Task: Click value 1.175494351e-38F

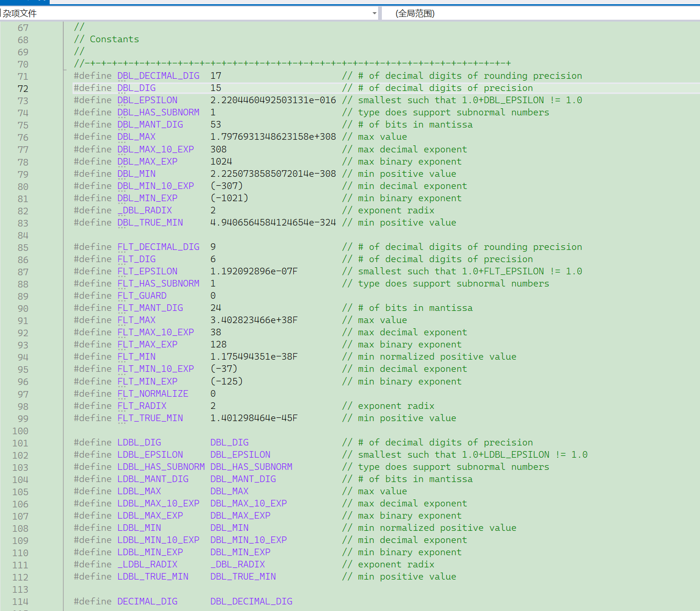Action: tap(254, 356)
